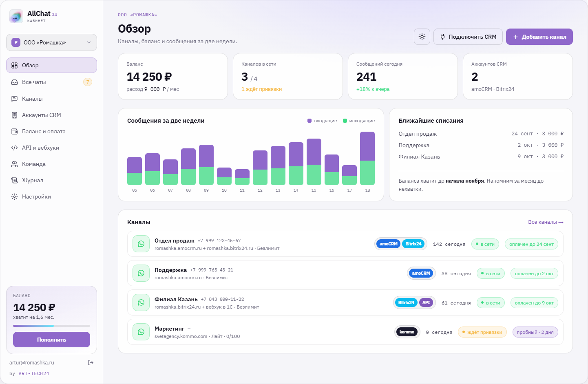Open the Обзор sidebar item
The image size is (588, 384).
click(x=51, y=65)
